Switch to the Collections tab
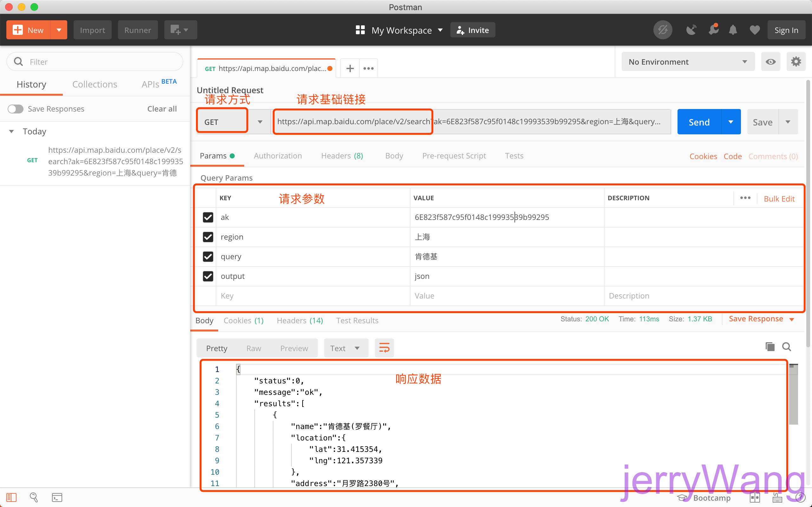Image resolution: width=812 pixels, height=507 pixels. tap(95, 85)
